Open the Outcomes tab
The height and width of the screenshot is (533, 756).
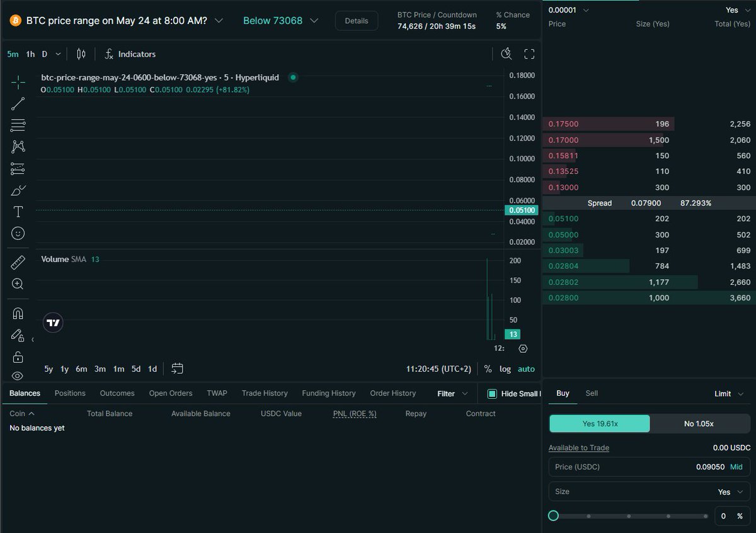[117, 393]
